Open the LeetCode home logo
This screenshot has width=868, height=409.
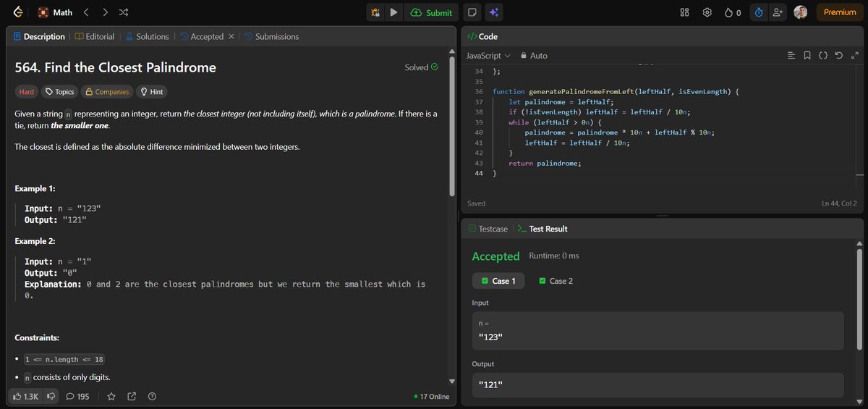(18, 12)
